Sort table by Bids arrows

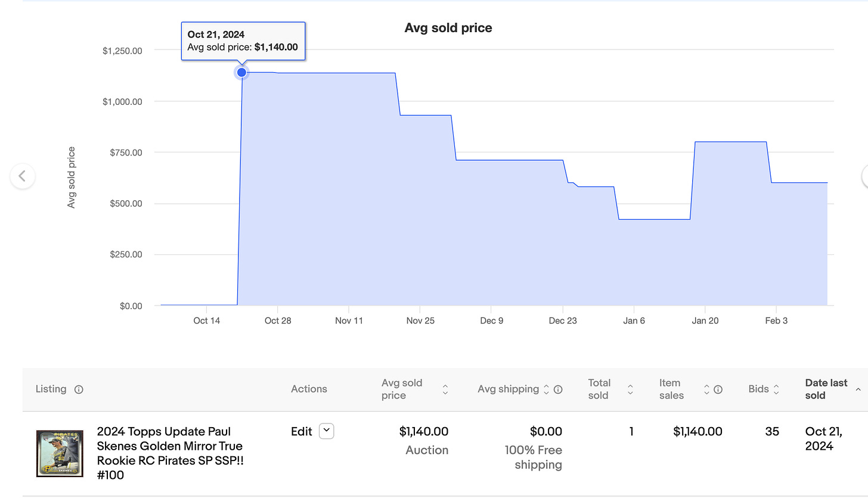[776, 390]
